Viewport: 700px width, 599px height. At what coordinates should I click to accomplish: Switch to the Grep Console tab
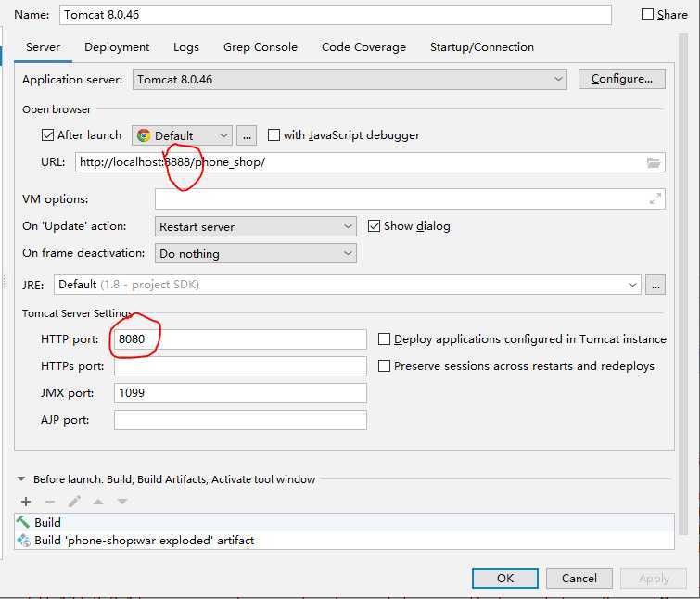(x=261, y=47)
